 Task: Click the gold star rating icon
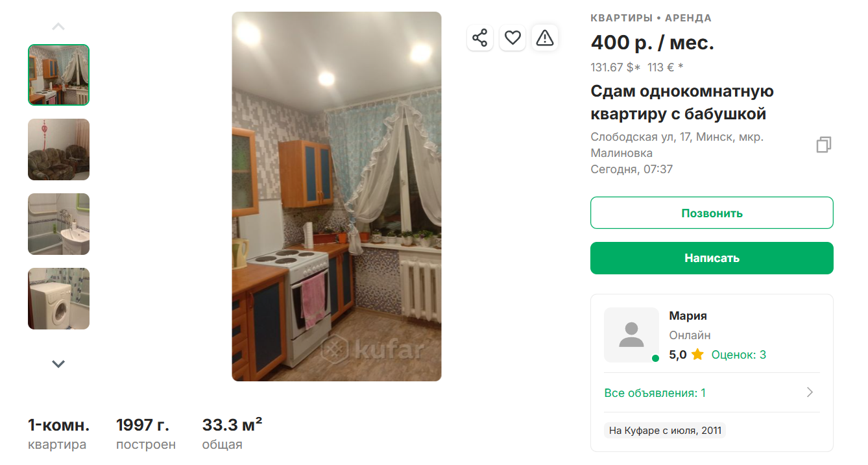pos(697,355)
